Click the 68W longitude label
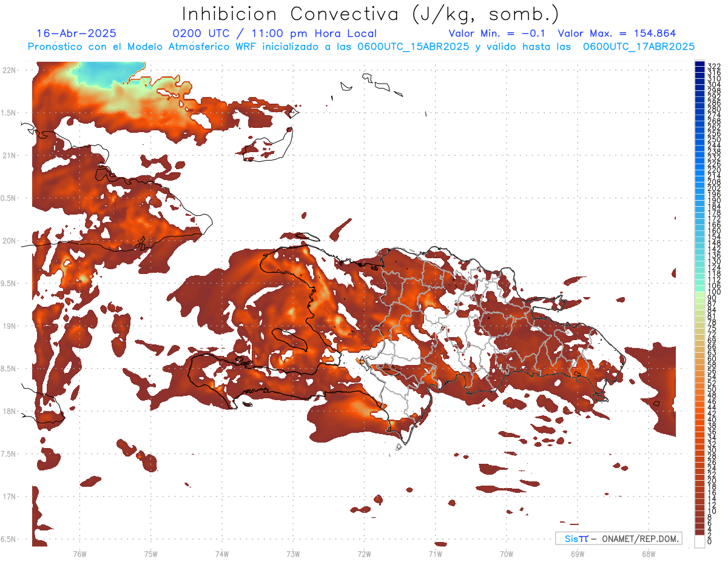Image resolution: width=728 pixels, height=562 pixels. 649,554
